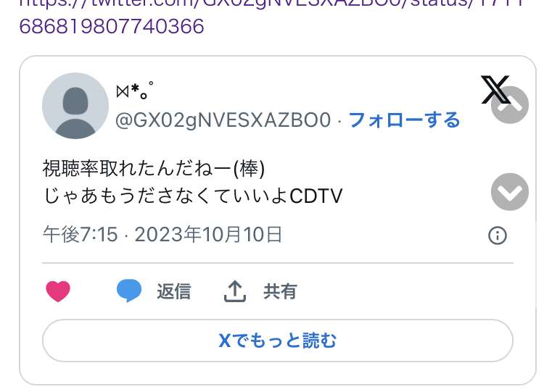Open the default profile avatar

(75, 106)
